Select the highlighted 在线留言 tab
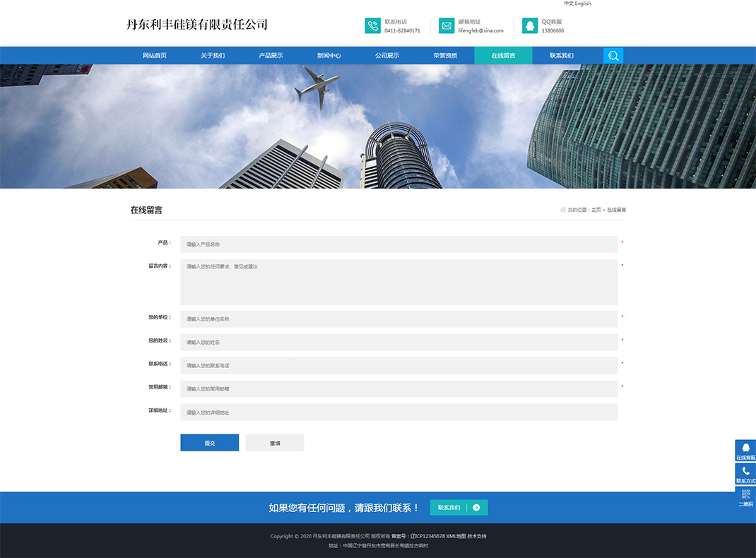Image resolution: width=756 pixels, height=558 pixels. pos(503,55)
